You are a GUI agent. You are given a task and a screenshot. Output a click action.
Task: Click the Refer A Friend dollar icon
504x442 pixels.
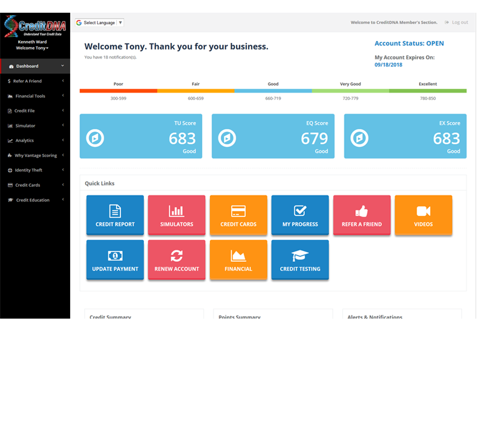coord(9,81)
